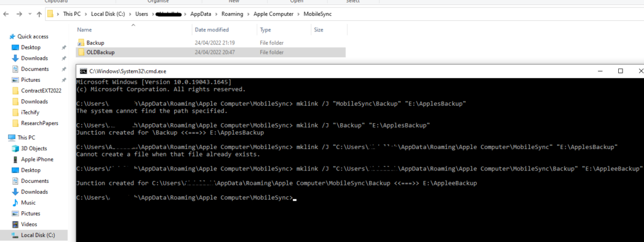Expand the This PC tree node

(x=4, y=138)
